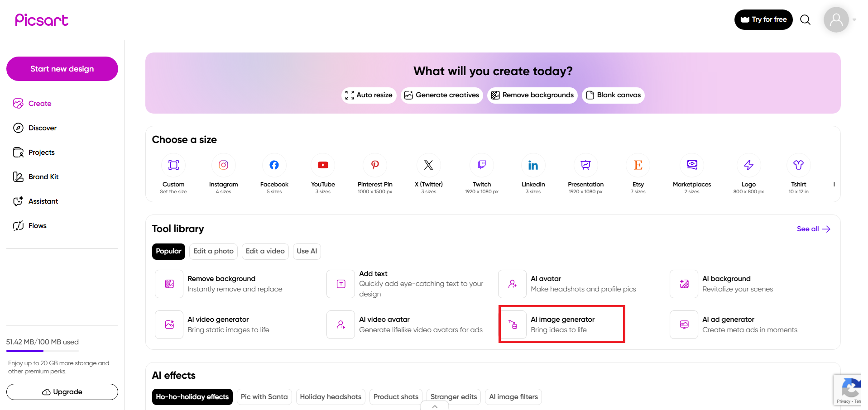Choose the YouTube size preset
The image size is (868, 410).
[x=322, y=174]
